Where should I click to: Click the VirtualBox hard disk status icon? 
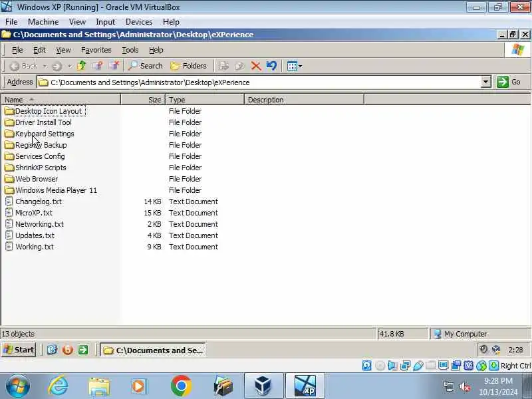coord(367,365)
